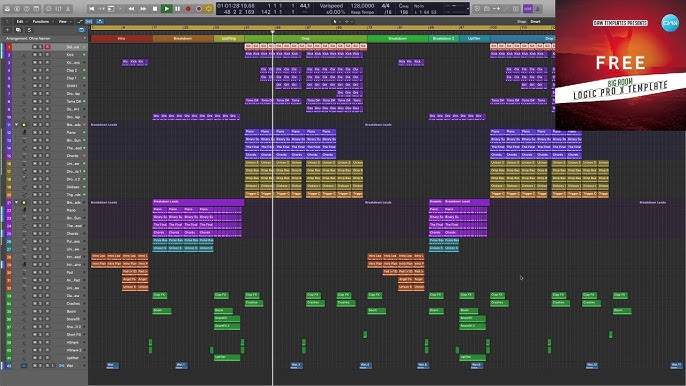Adjust the master volume slider in LCD
Image resolution: width=686 pixels, height=386 pixels.
455,6
